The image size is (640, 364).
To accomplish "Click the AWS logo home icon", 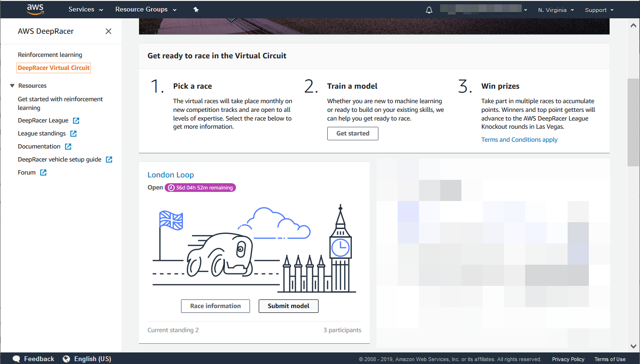I will 35,9.
